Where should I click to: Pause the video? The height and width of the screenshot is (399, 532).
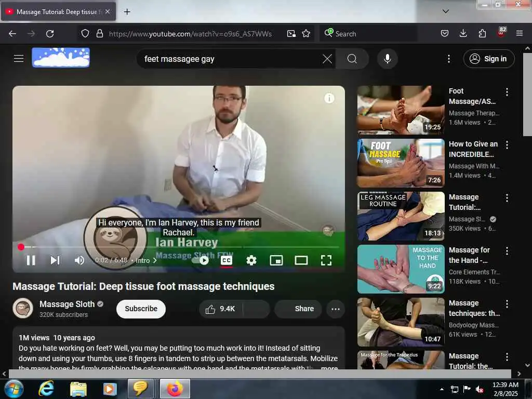pos(31,260)
